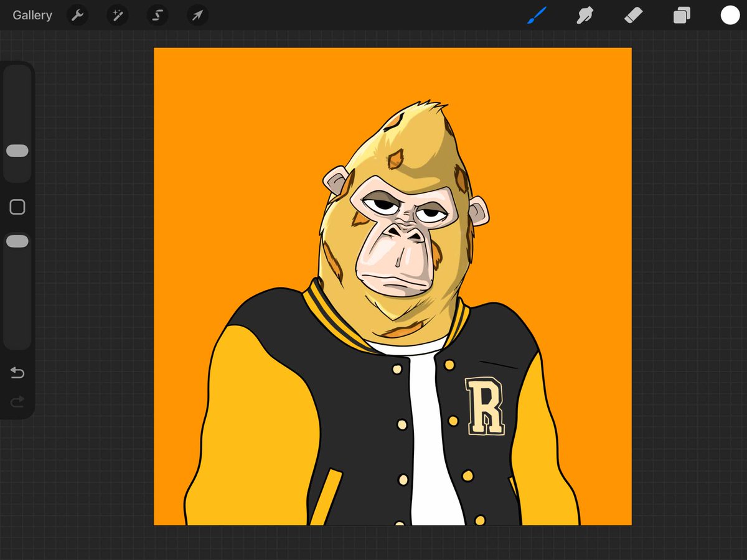Open the Gallery
The height and width of the screenshot is (560, 747).
pos(32,16)
